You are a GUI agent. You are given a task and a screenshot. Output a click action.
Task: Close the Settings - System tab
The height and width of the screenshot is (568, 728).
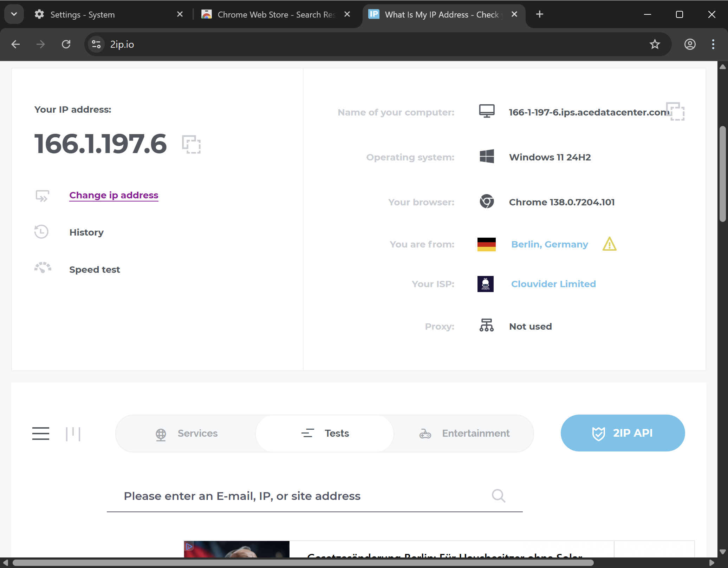click(180, 14)
